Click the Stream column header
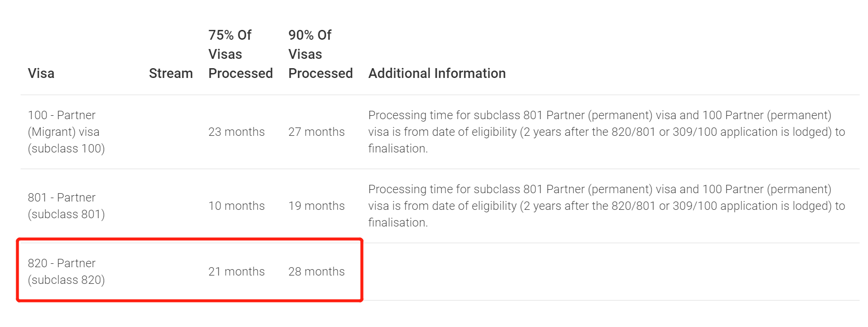Screen dimensions: 868x327 (x=171, y=74)
